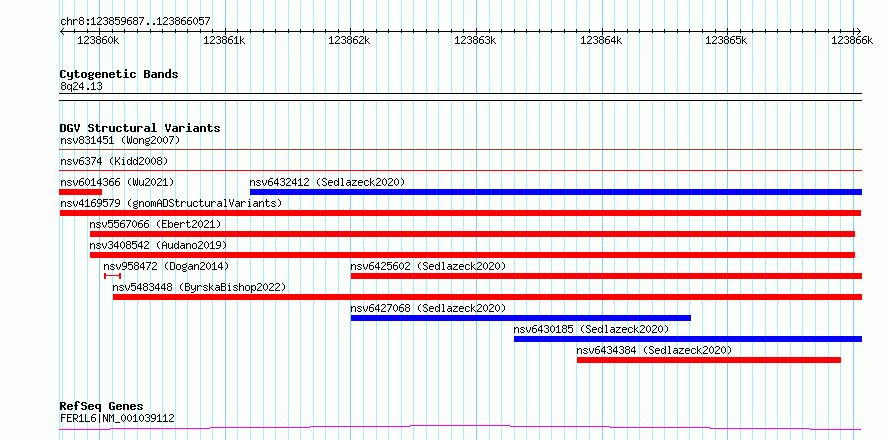Select the nsv6432412 (Sedlazeck2020) blue bar

click(556, 192)
